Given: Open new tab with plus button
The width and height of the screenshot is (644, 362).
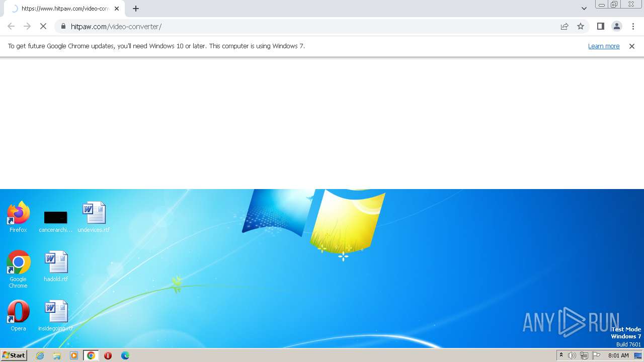Looking at the screenshot, I should coord(136,9).
